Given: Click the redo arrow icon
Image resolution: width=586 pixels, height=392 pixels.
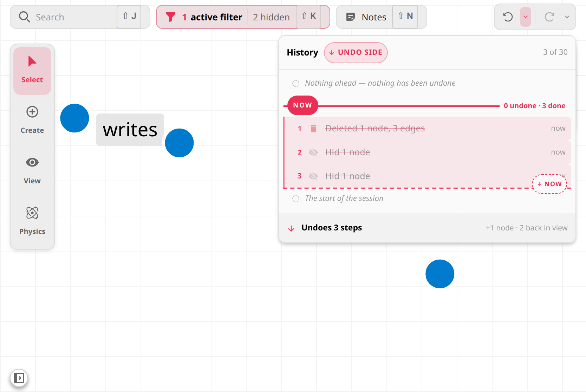Looking at the screenshot, I should coord(549,17).
